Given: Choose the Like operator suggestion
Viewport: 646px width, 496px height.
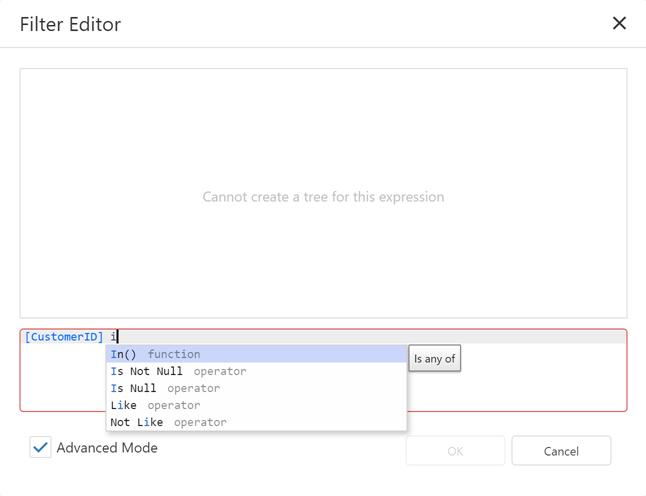Looking at the screenshot, I should pyautogui.click(x=256, y=405).
